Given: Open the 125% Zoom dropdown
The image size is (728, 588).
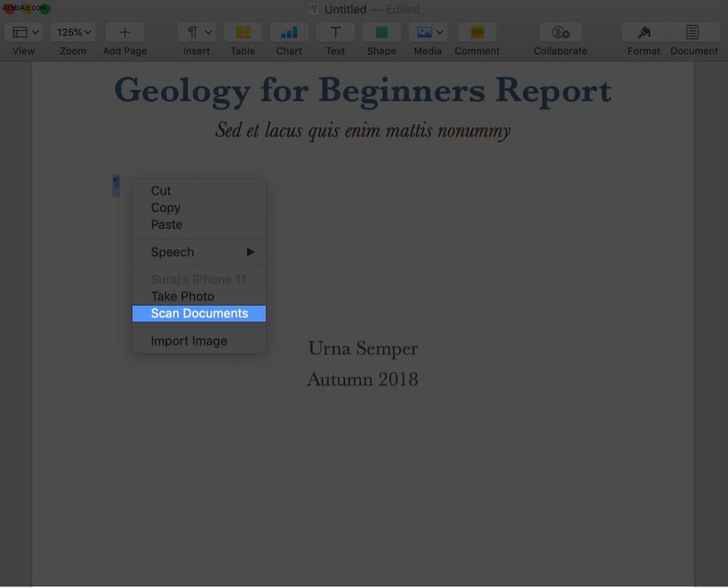Looking at the screenshot, I should 74,32.
